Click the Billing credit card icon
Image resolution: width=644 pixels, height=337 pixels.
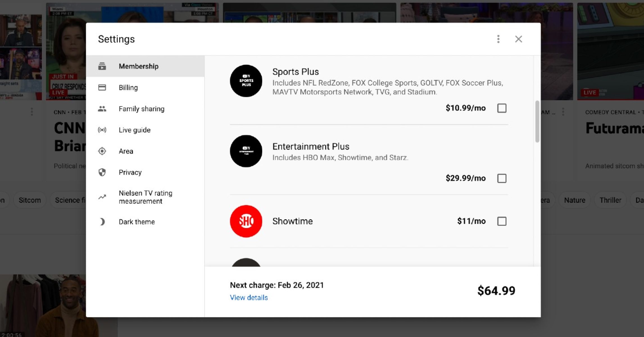coord(102,88)
